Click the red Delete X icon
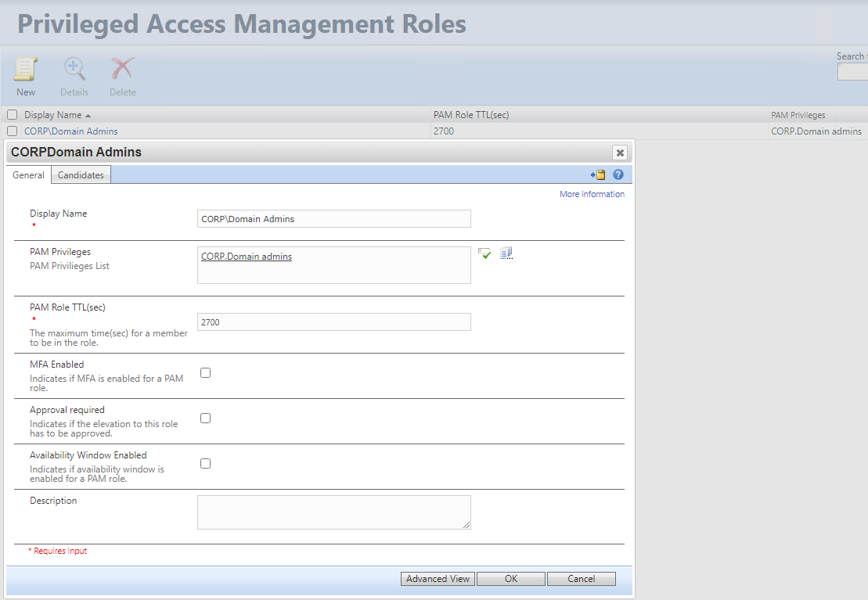The height and width of the screenshot is (600, 868). [x=122, y=70]
